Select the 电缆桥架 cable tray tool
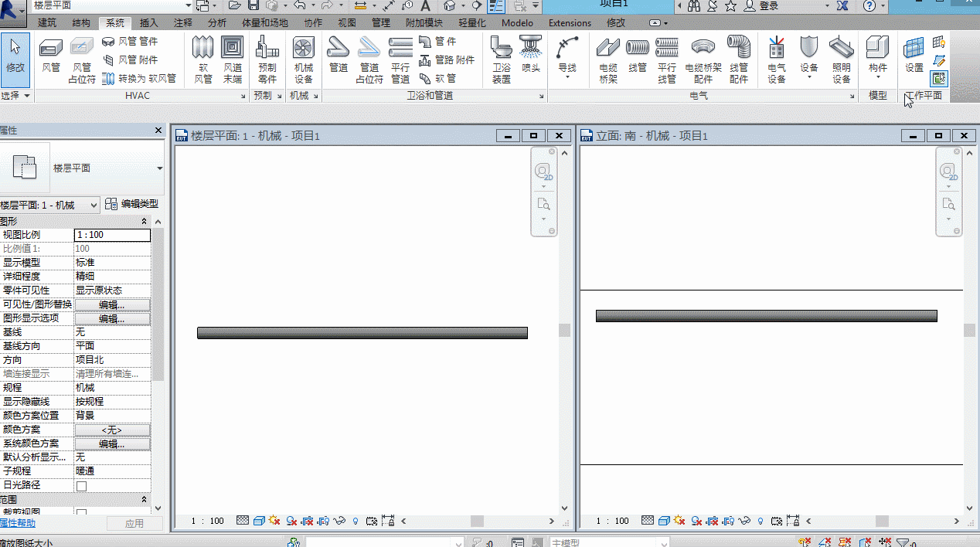 [x=608, y=59]
